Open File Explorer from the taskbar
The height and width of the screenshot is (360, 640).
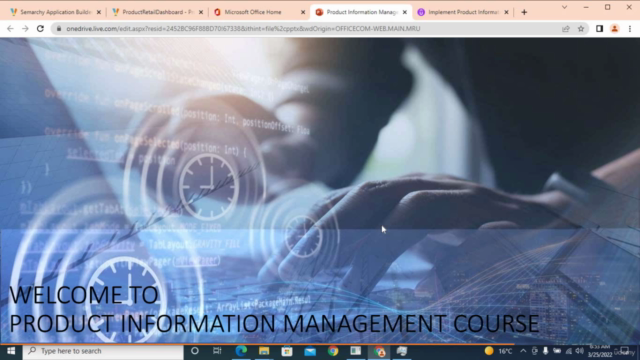[x=264, y=351]
